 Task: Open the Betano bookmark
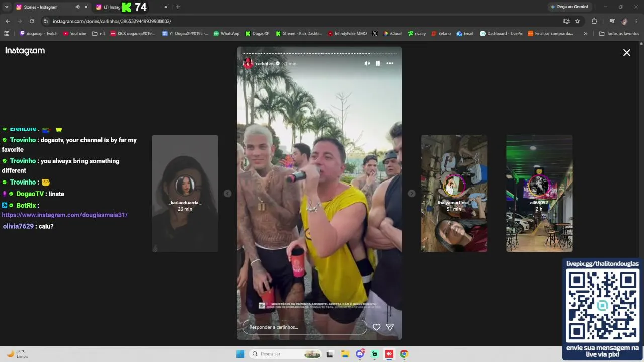[441, 34]
